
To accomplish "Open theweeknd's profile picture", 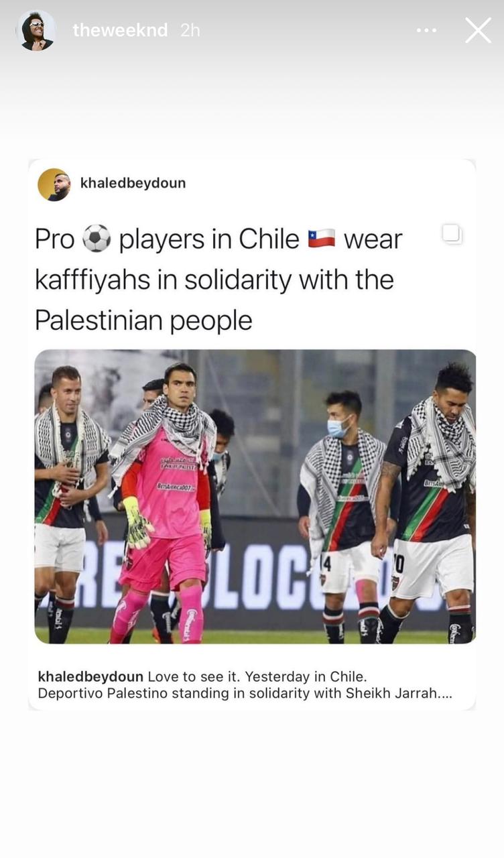I will click(36, 30).
